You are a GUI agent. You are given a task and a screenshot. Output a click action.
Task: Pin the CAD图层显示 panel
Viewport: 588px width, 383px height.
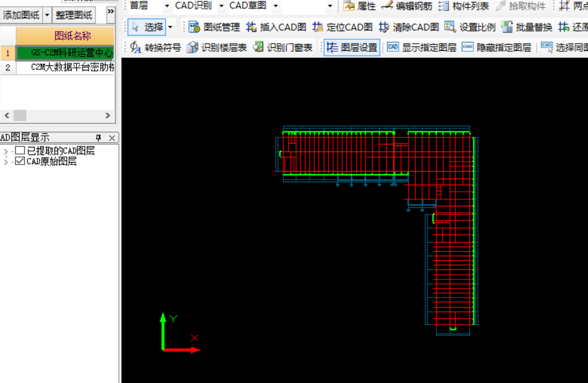[98, 138]
